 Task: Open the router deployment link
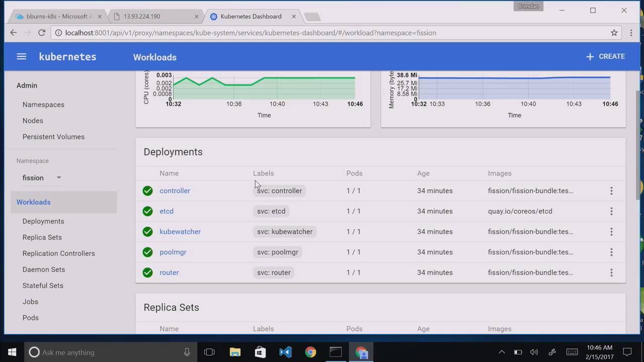(169, 273)
